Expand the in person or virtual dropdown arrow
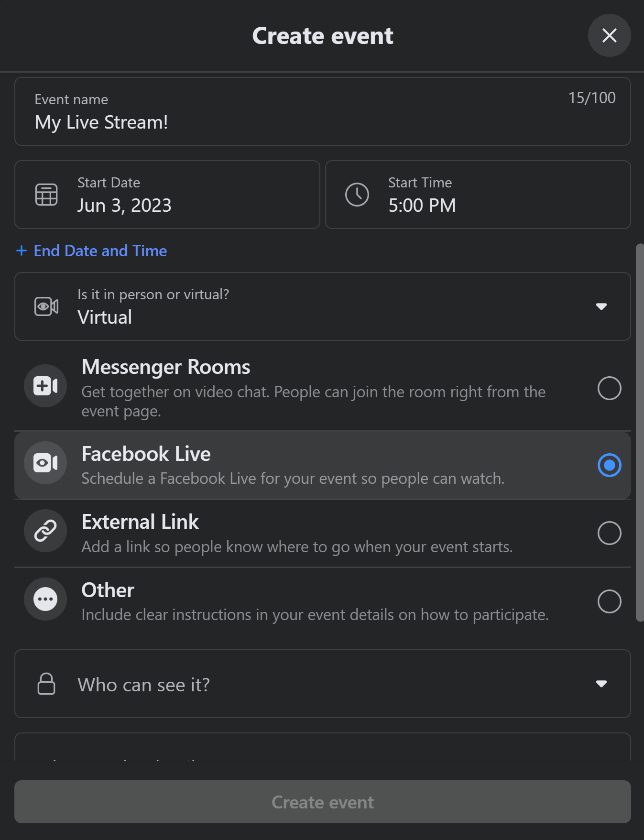Viewport: 644px width, 840px height. pos(601,306)
